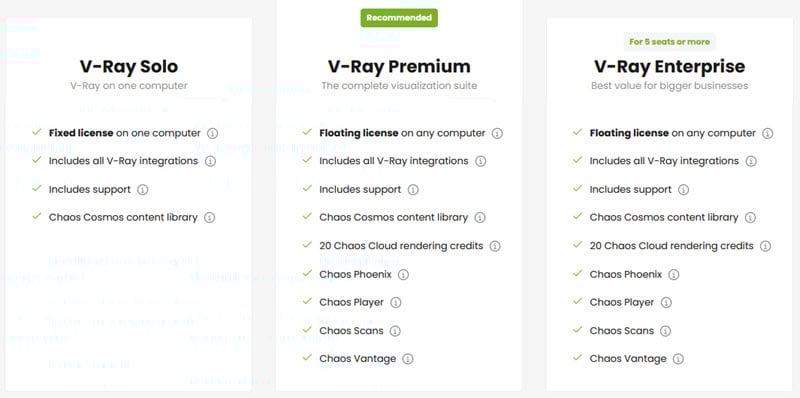Click info icon next to Premium Chaos Scans
Screen dimensions: 800x398
[395, 331]
